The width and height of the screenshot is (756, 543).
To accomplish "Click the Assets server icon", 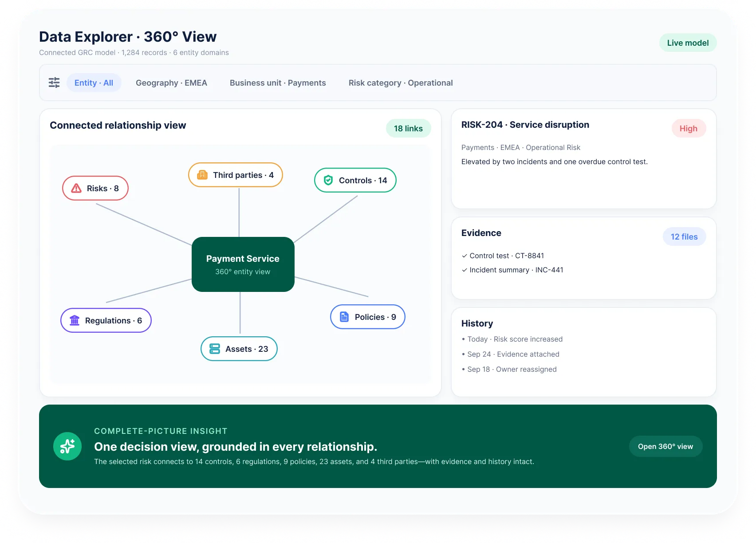I will [215, 349].
